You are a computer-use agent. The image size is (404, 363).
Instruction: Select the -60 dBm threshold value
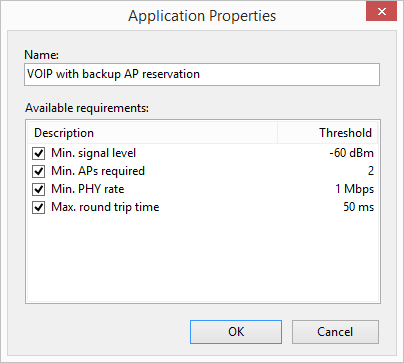pos(351,153)
